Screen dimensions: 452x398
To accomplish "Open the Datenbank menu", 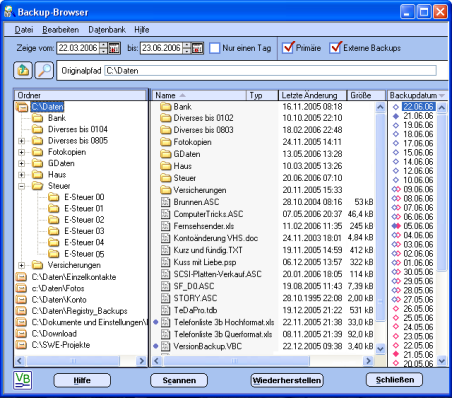I will pyautogui.click(x=107, y=30).
